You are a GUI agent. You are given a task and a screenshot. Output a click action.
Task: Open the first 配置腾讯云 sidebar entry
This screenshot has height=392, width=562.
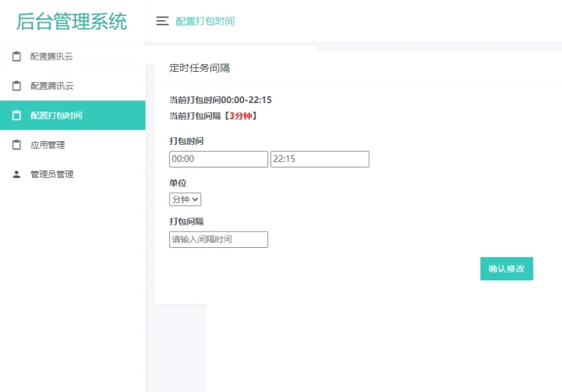[52, 57]
